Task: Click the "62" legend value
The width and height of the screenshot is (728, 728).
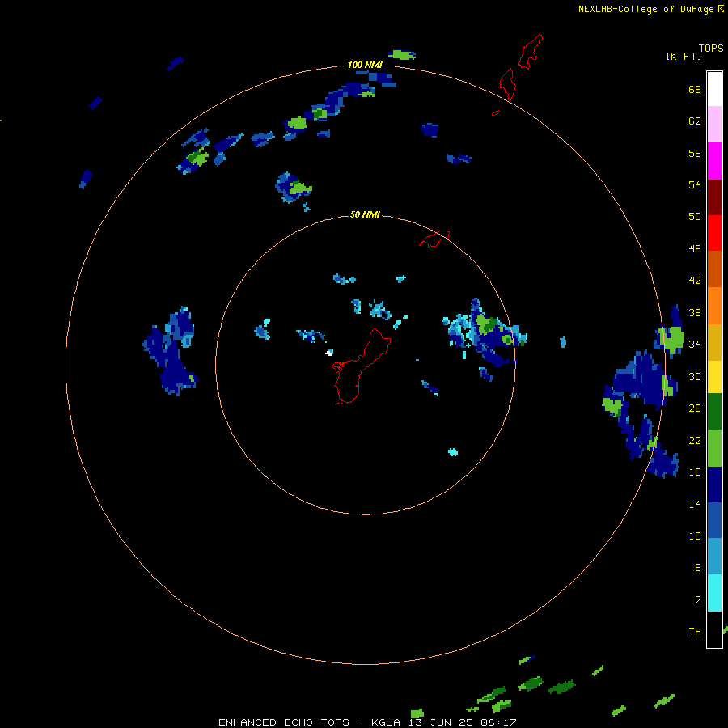Action: 695,121
